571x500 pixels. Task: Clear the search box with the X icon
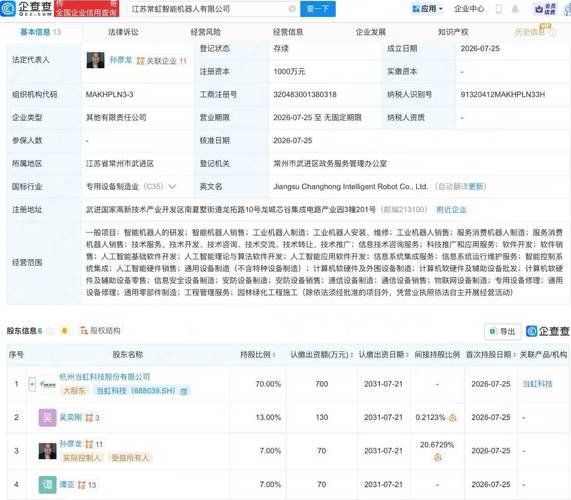click(292, 9)
